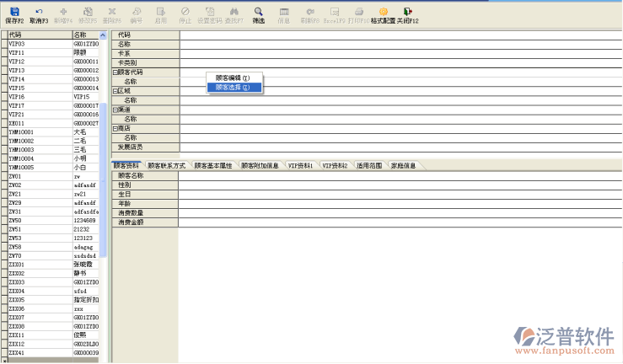Click the 关闭F12 close exit icon
This screenshot has height=364, width=623.
[409, 12]
